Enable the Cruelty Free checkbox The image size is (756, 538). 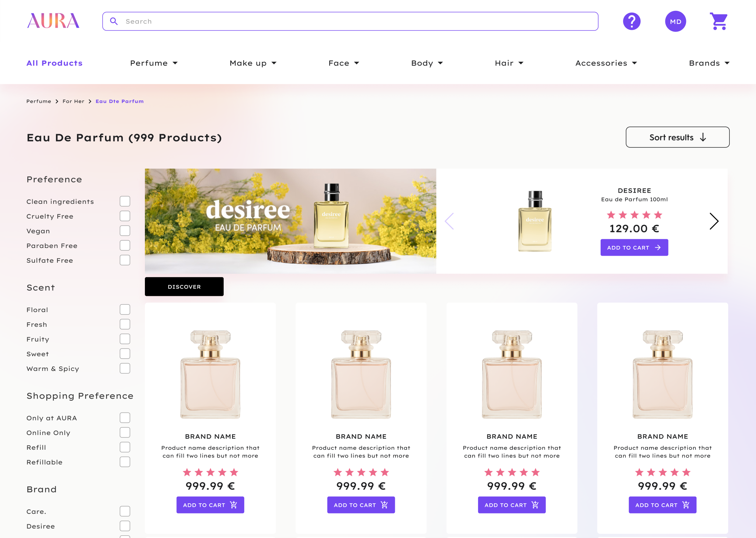tap(125, 216)
